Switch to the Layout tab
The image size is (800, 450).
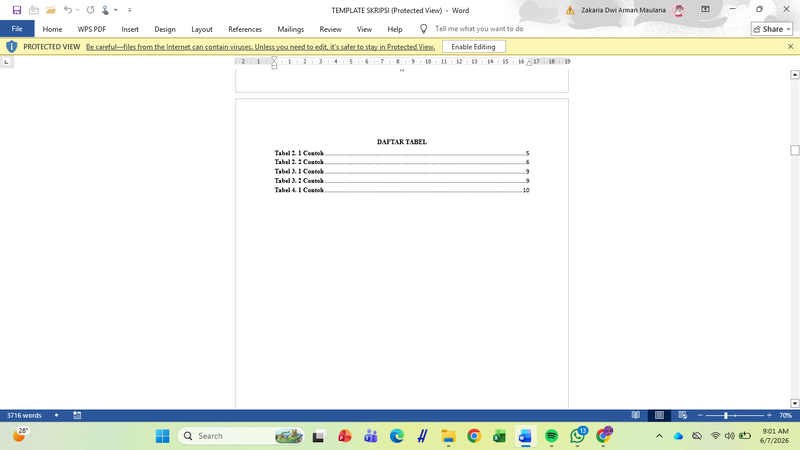coord(202,29)
